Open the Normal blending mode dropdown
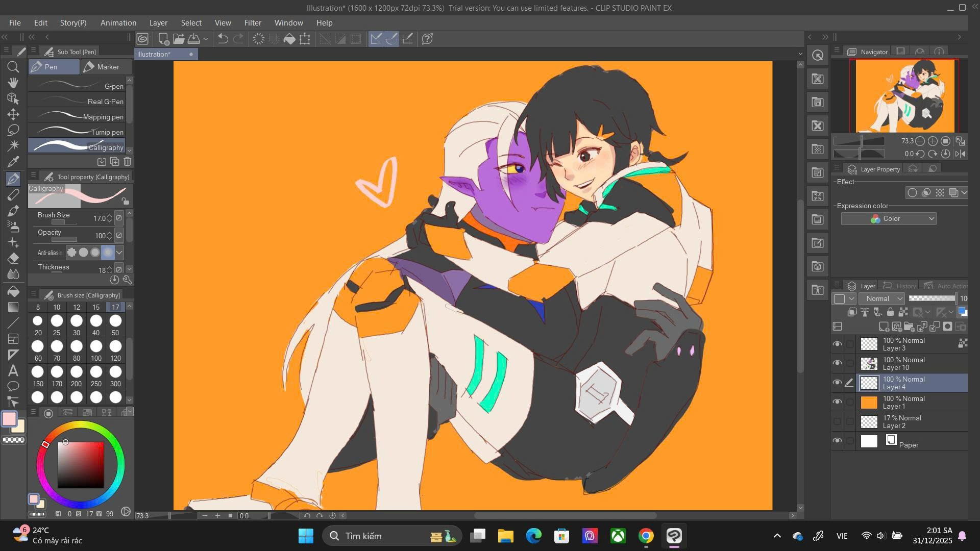This screenshot has height=551, width=980. [x=881, y=299]
